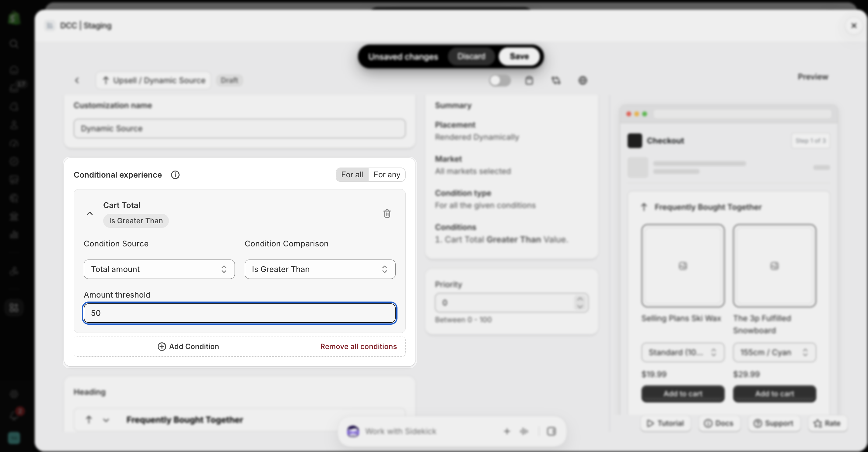Click the plus icon in the Sidekick bar
Image resolution: width=868 pixels, height=452 pixels.
[507, 431]
